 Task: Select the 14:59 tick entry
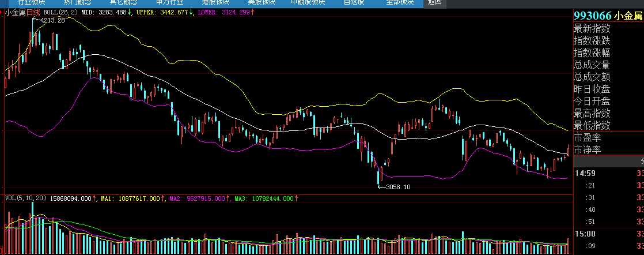584,173
